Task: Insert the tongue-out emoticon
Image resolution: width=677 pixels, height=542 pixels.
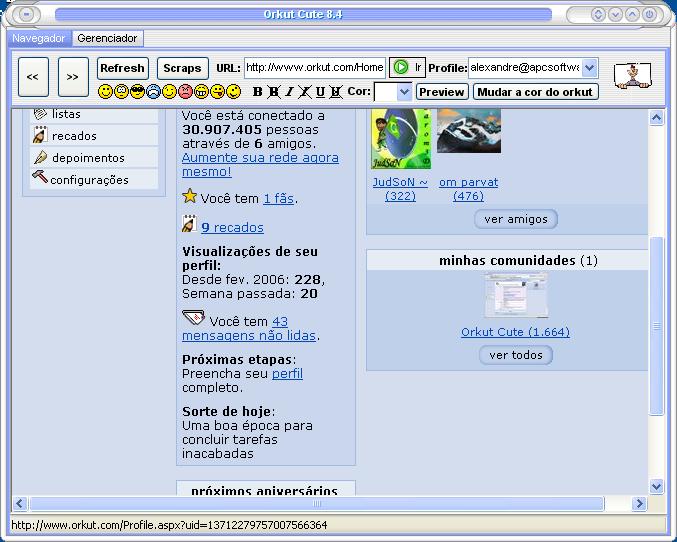Action: tap(217, 92)
